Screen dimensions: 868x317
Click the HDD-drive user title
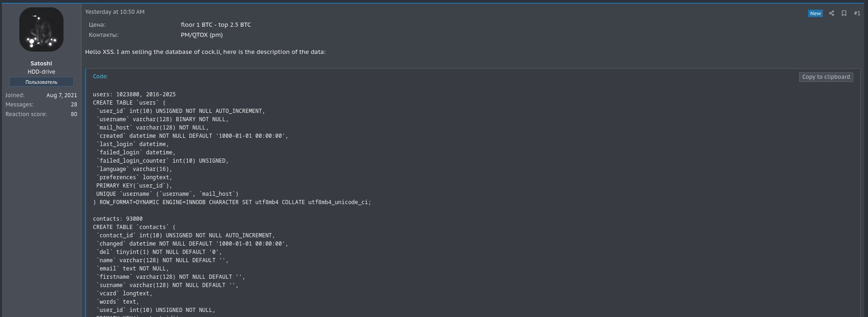point(41,72)
